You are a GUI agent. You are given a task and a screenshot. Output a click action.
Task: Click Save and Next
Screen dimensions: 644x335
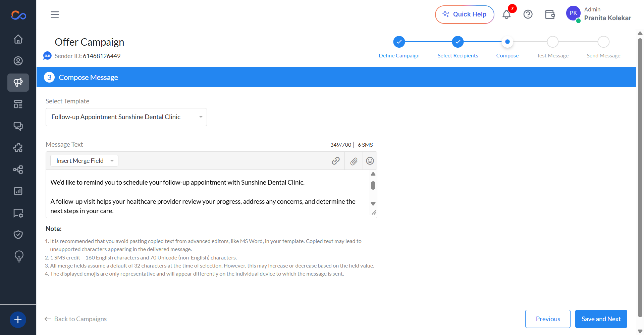(x=601, y=319)
